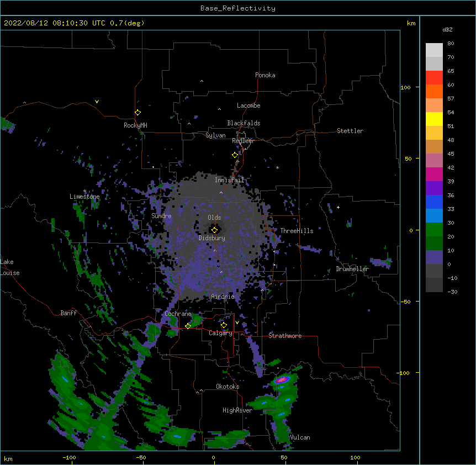The image size is (476, 465).
Task: Select the Lake Louise label
Action: [10, 267]
